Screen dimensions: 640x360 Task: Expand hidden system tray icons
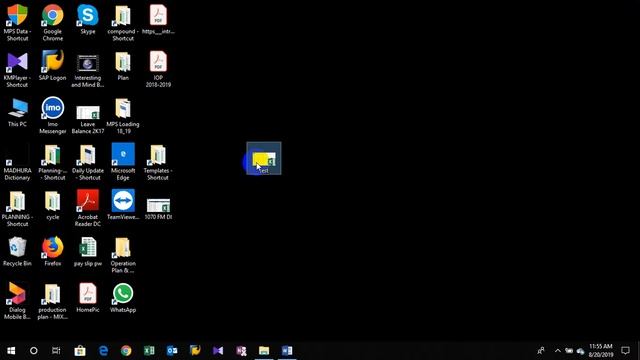558,351
